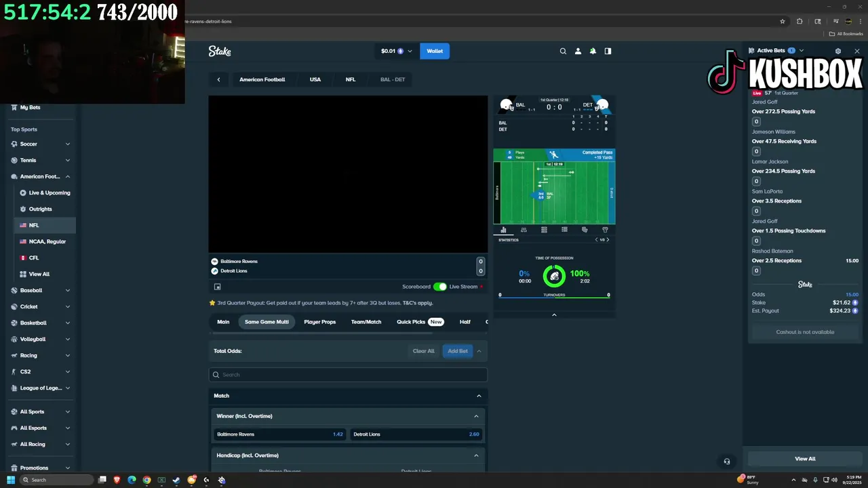This screenshot has width=868, height=488.
Task: Collapse Handicap (Incl. Overtime) market
Action: 476,455
